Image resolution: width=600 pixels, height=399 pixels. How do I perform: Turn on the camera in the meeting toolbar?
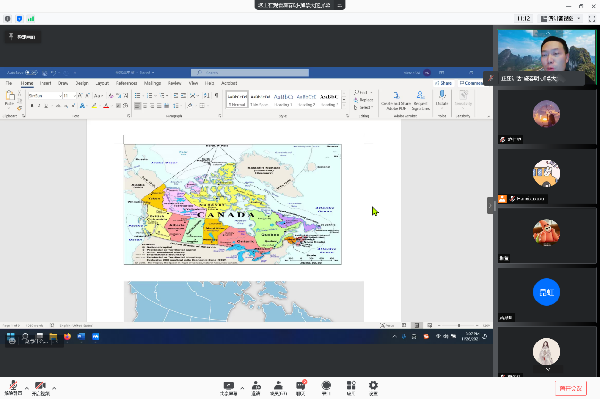(40, 388)
